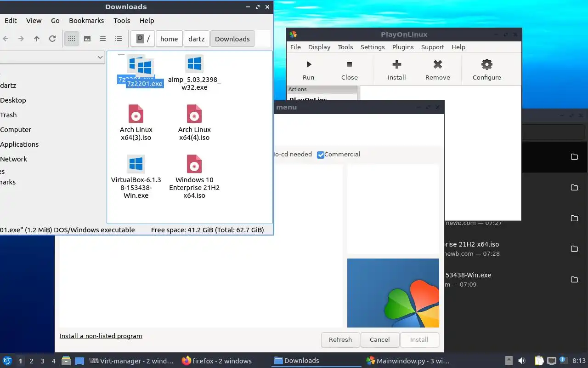Open the PlayOnLinux Display menu

tap(319, 47)
